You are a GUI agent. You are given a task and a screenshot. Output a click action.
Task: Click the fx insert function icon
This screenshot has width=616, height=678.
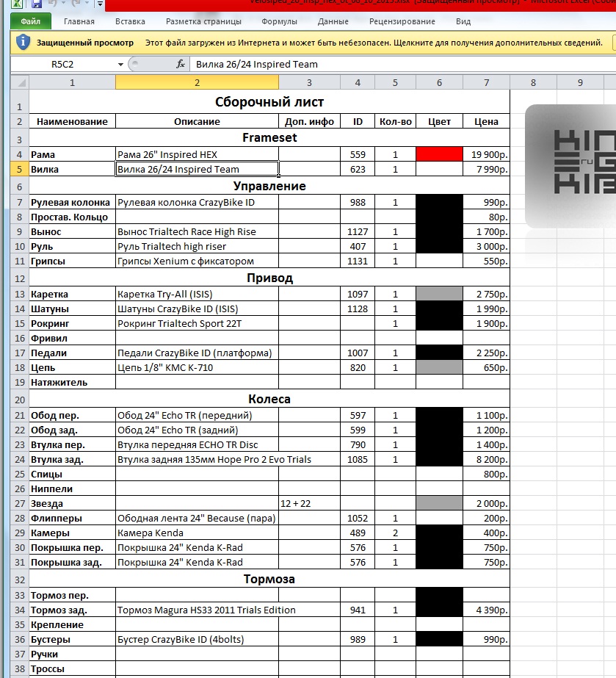[x=181, y=65]
